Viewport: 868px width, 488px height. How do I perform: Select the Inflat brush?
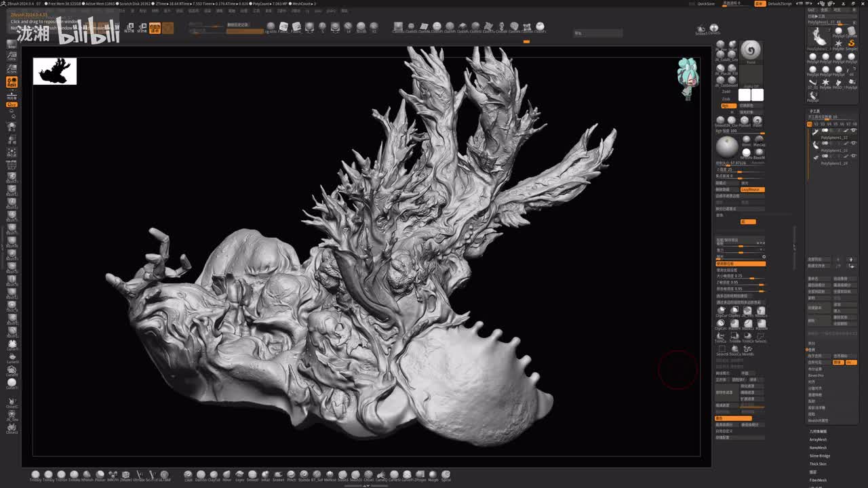265,475
